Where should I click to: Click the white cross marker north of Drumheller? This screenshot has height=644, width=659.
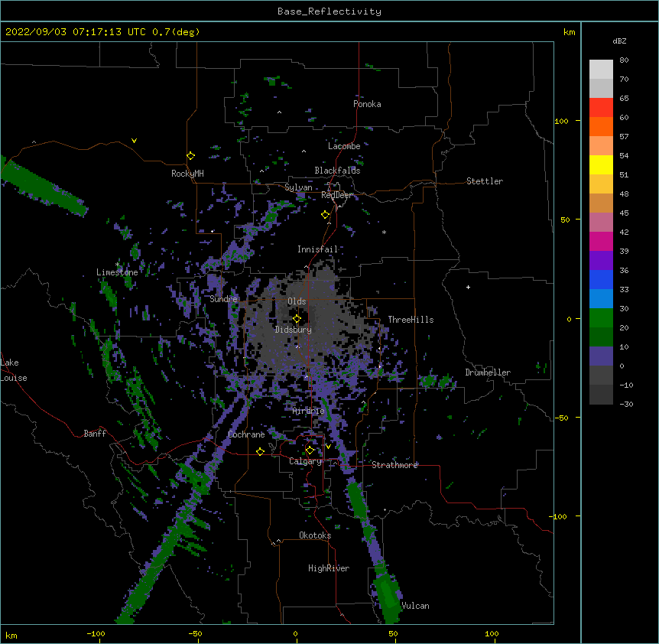click(x=468, y=287)
